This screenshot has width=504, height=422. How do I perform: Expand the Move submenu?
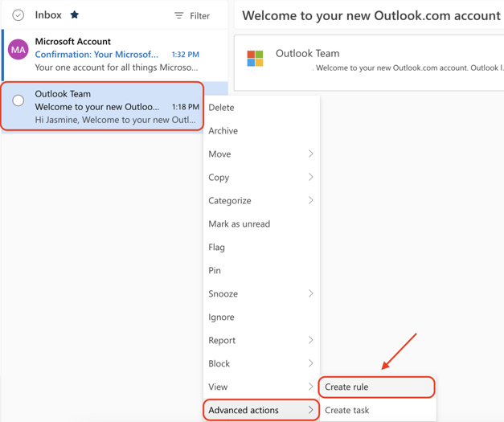pyautogui.click(x=260, y=154)
